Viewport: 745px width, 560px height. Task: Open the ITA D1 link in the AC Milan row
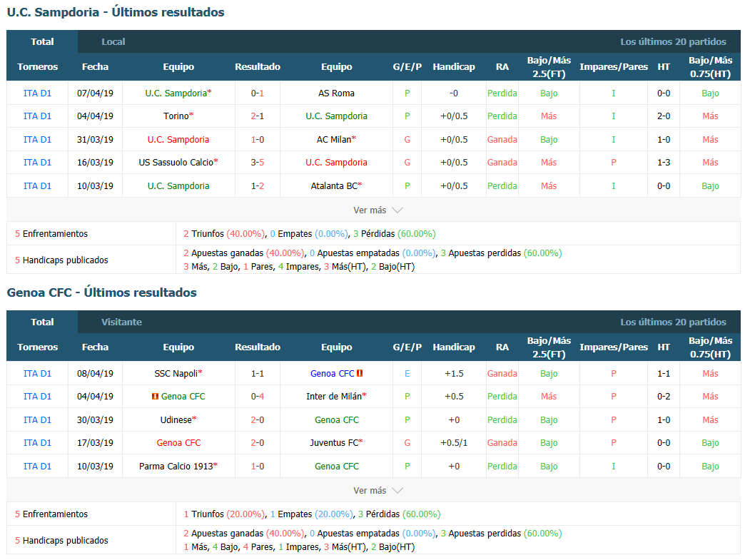tap(38, 140)
